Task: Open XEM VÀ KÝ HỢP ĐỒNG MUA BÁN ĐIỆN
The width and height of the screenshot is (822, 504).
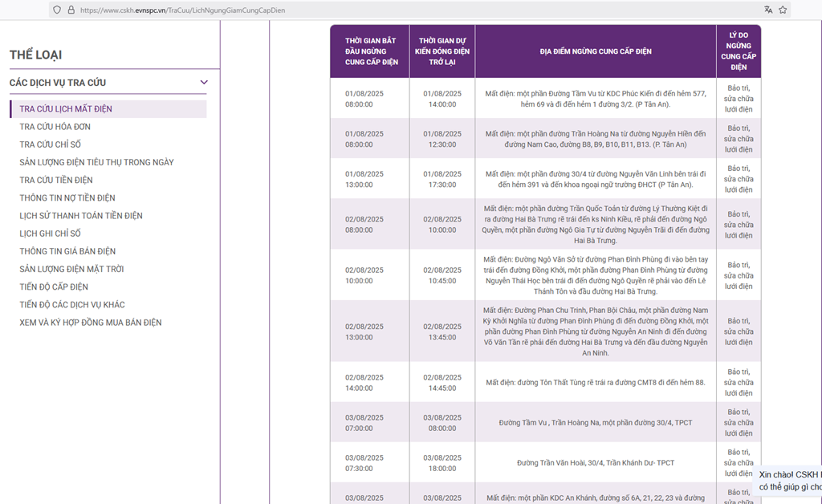Action: [x=91, y=323]
